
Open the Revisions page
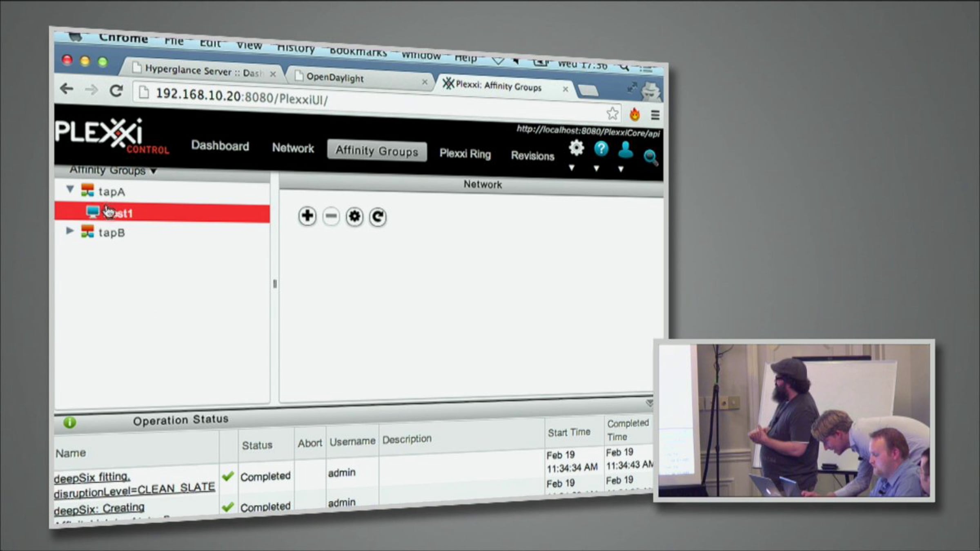click(532, 156)
